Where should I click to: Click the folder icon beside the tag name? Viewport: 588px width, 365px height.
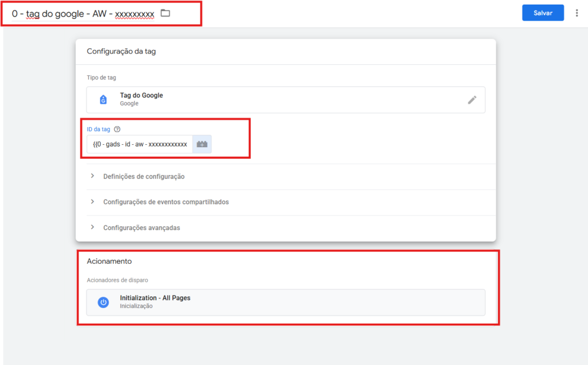click(x=165, y=13)
